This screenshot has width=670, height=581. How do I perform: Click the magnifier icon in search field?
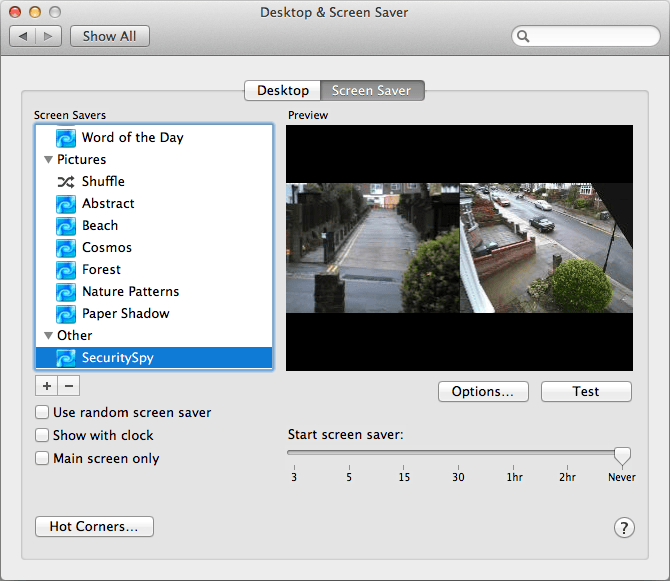point(523,36)
